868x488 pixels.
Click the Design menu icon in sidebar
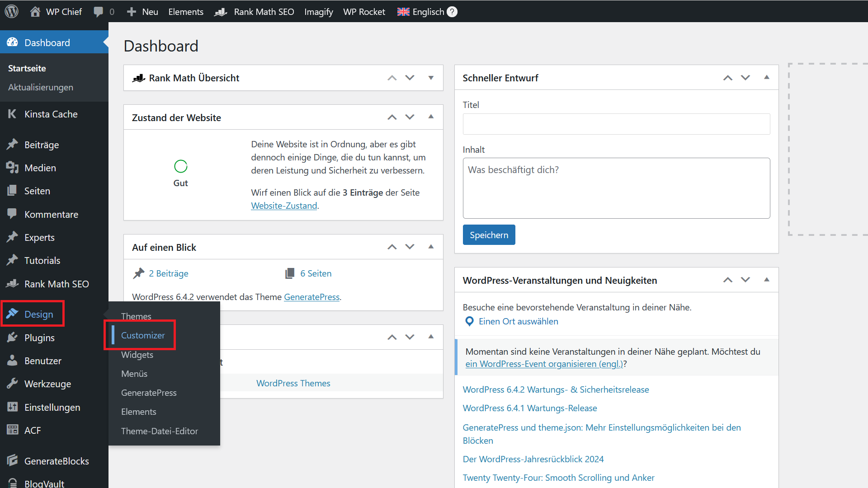pos(12,314)
